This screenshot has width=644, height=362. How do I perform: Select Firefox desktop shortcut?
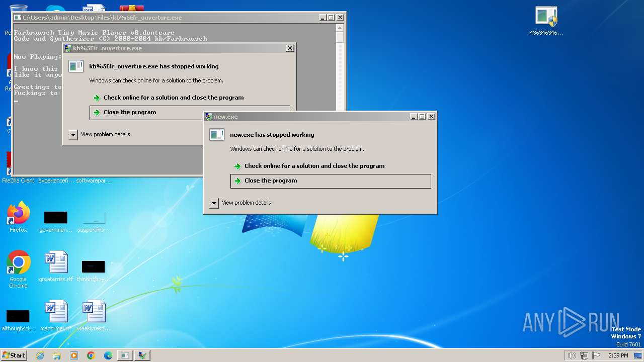18,217
